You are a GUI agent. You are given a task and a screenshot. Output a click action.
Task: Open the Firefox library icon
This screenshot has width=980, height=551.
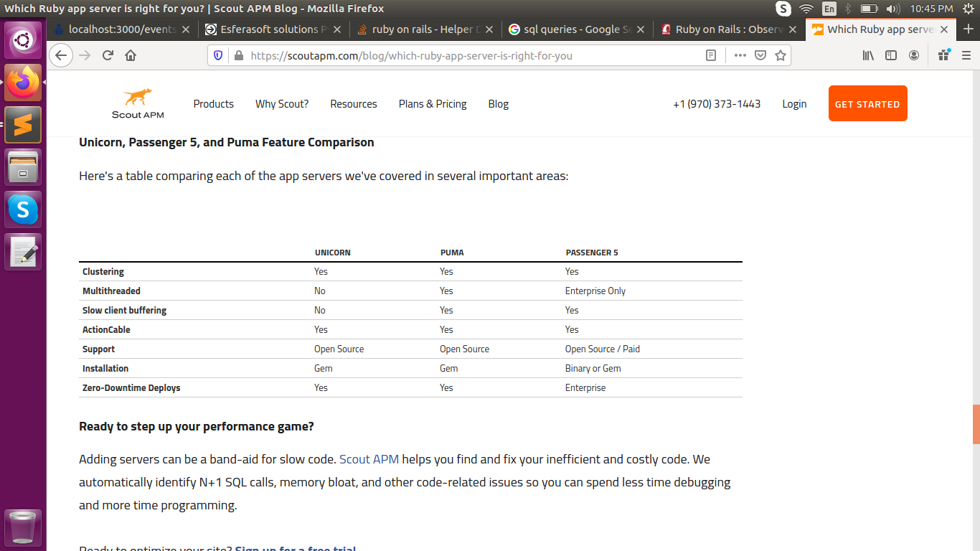click(868, 55)
